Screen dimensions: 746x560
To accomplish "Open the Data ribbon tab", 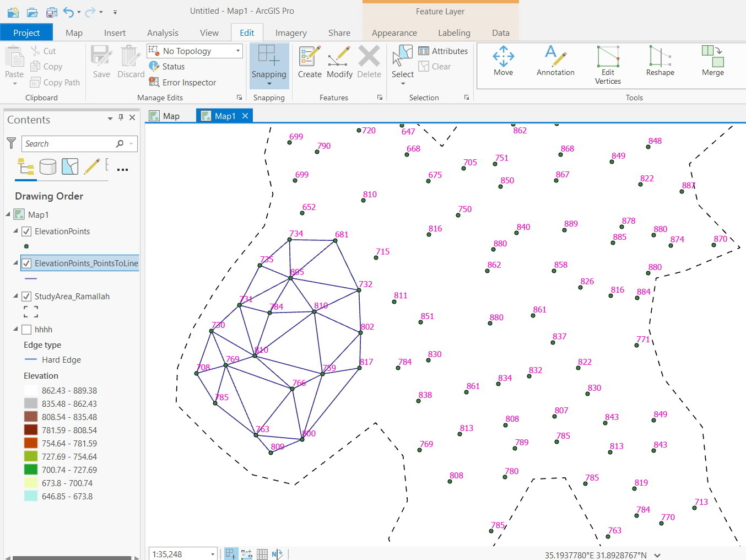I will 501,33.
